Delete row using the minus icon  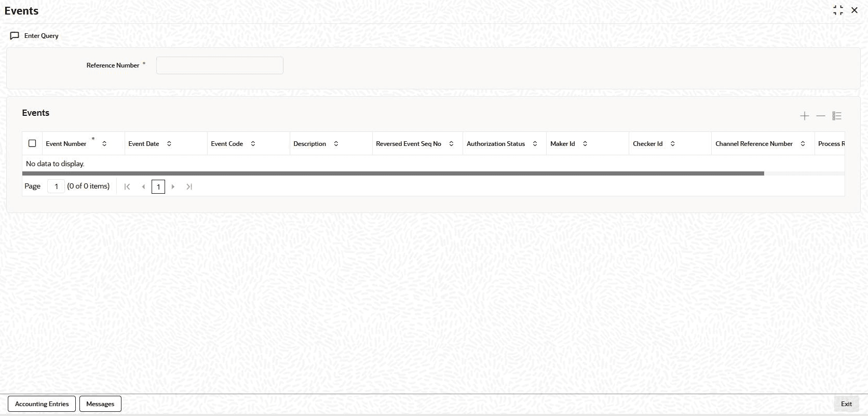[820, 116]
